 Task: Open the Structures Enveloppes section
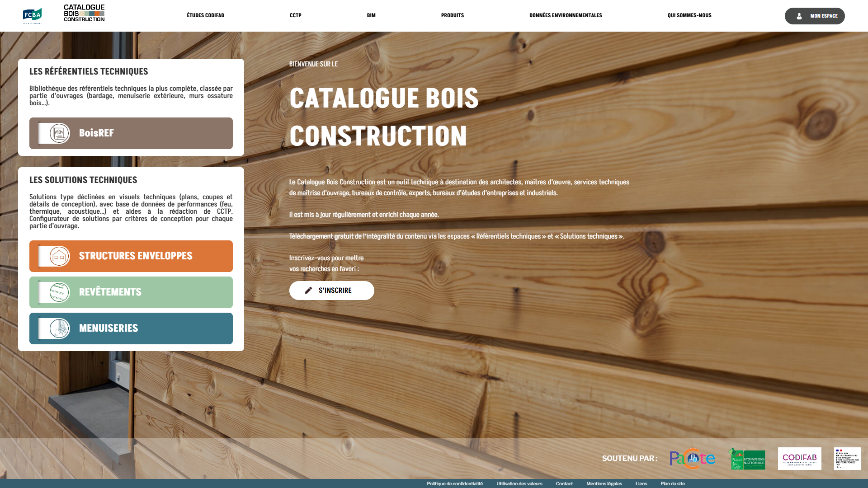pyautogui.click(x=131, y=256)
